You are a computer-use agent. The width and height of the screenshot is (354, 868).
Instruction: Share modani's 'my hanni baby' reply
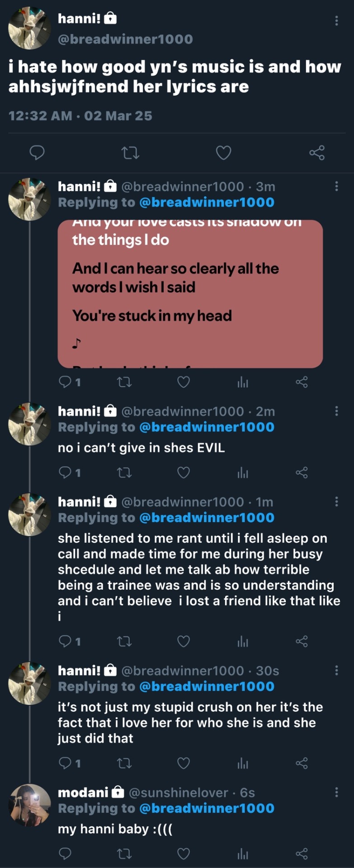(302, 854)
